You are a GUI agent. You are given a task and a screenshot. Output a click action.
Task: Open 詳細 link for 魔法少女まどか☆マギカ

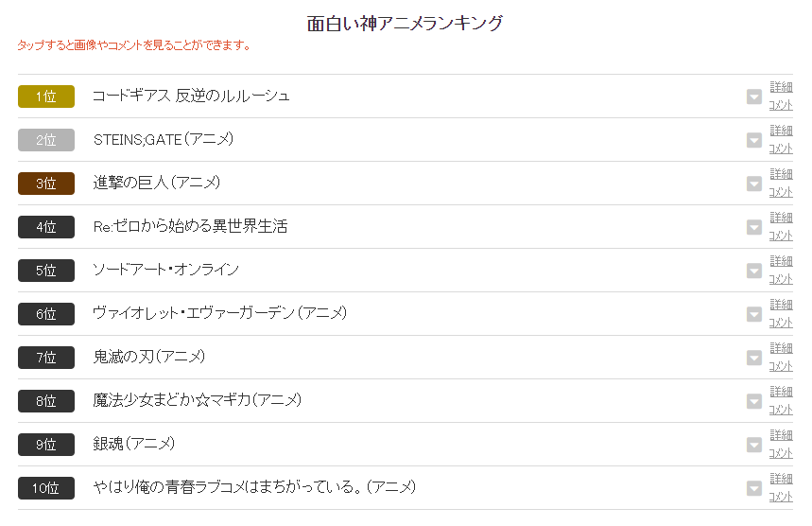click(781, 392)
